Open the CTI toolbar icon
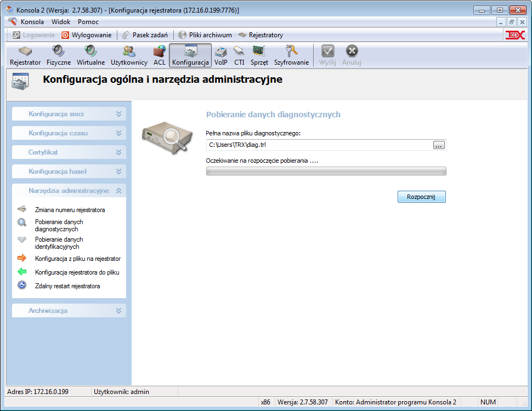The width and height of the screenshot is (532, 411). click(x=239, y=55)
